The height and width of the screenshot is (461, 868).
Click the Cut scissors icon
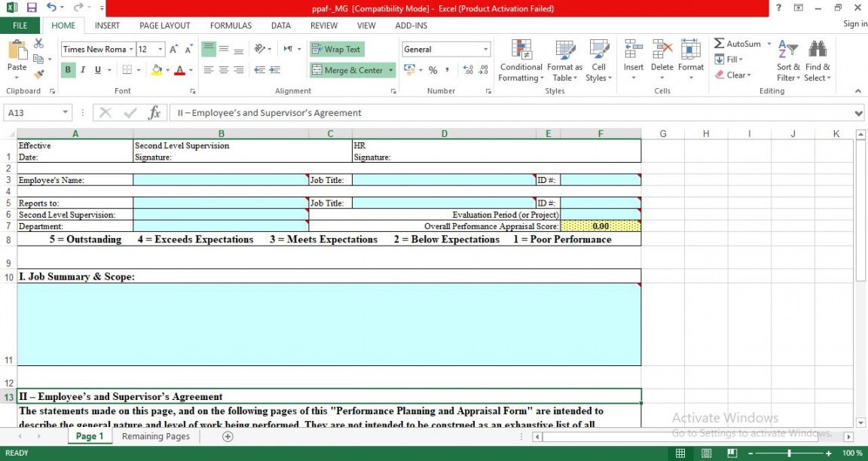click(38, 43)
